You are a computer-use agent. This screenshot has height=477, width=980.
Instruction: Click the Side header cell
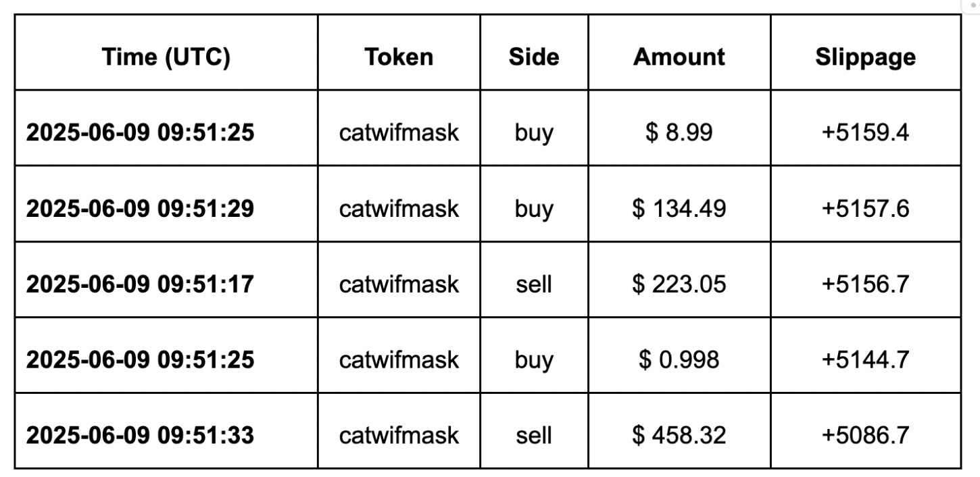(534, 57)
